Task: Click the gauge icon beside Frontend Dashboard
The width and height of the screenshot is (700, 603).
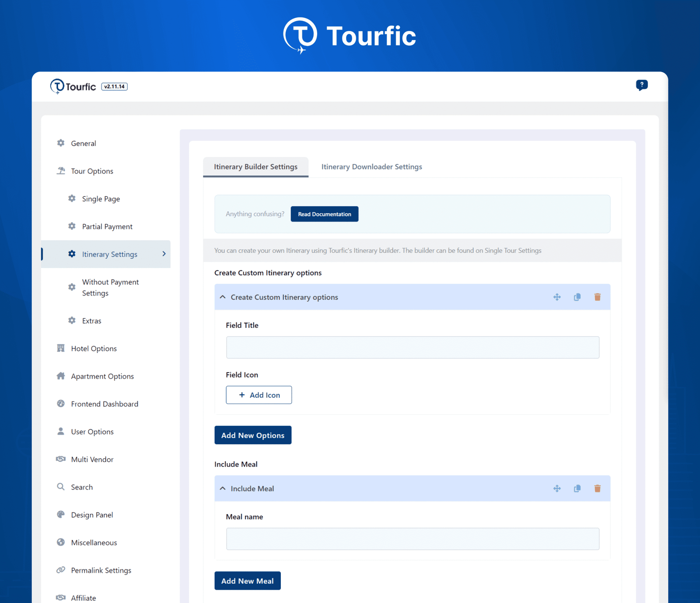Action: (x=61, y=404)
